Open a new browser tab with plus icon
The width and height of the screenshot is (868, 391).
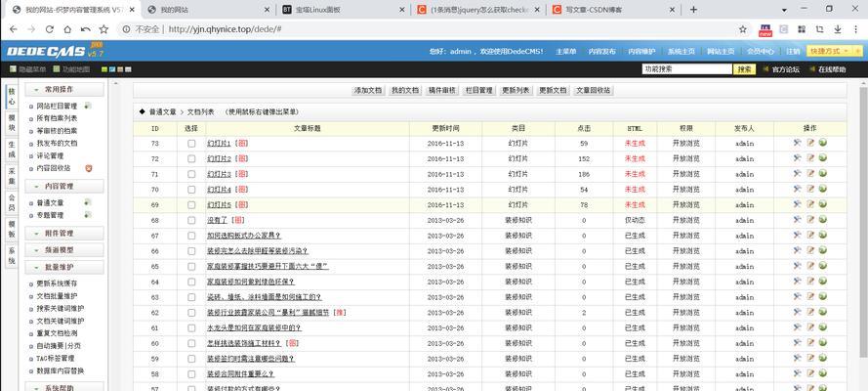693,10
